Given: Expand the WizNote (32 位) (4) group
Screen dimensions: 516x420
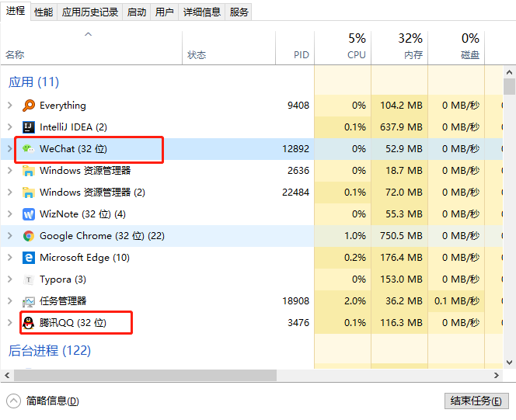Looking at the screenshot, I should point(10,214).
